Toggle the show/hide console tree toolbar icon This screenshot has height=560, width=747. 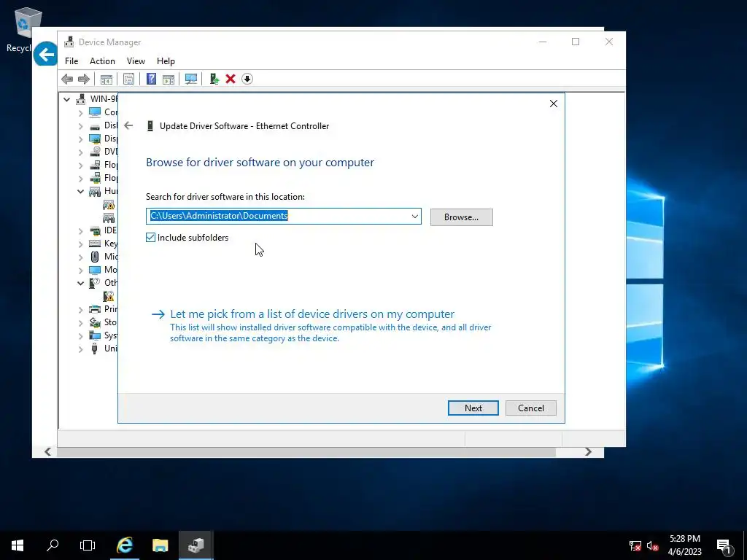pyautogui.click(x=107, y=79)
